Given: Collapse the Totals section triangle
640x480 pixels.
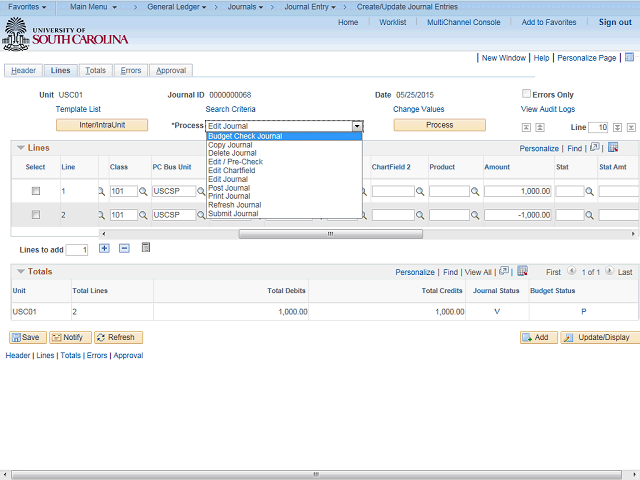Looking at the screenshot, I should [20, 271].
